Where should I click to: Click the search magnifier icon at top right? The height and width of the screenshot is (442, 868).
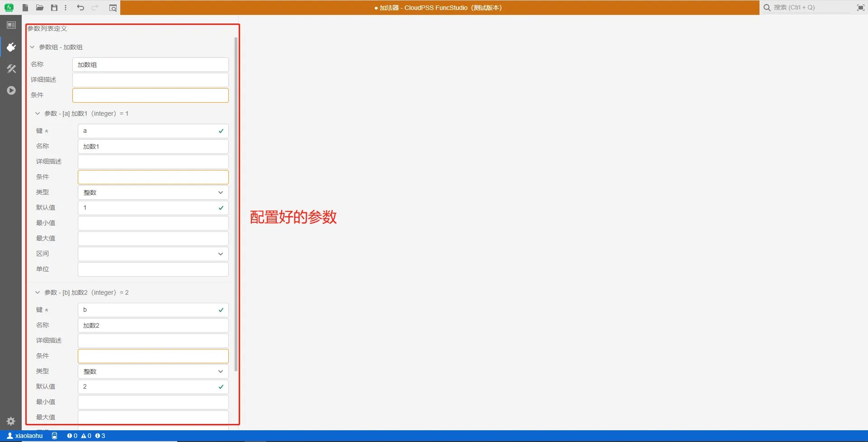(767, 8)
